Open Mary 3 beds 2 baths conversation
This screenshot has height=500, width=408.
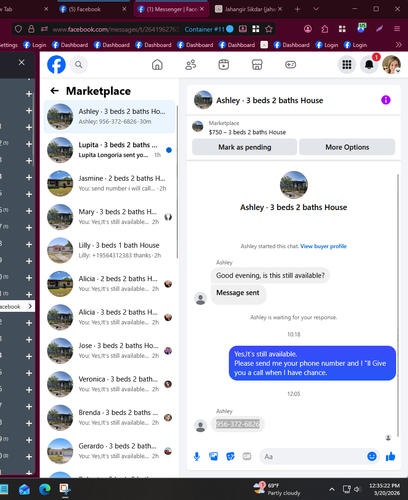point(109,217)
